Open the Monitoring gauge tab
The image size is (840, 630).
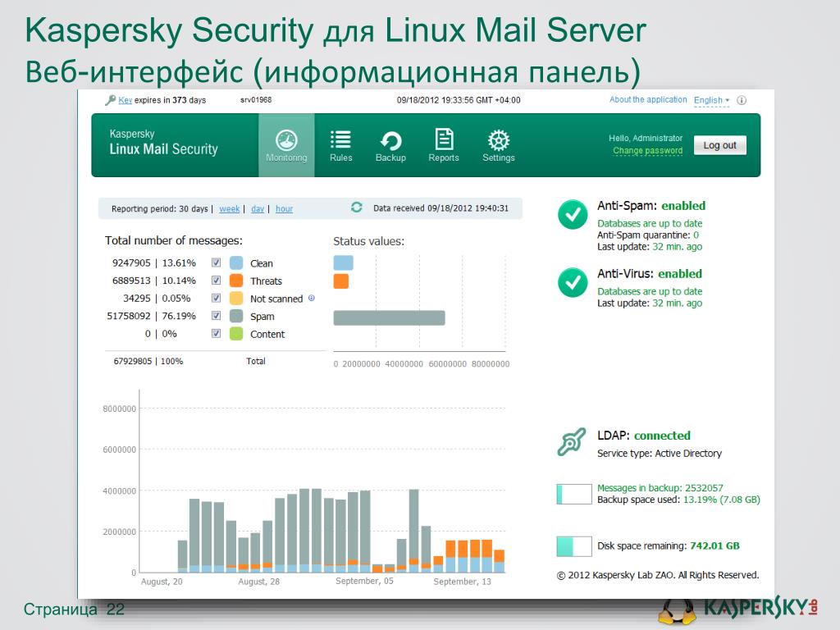click(286, 145)
